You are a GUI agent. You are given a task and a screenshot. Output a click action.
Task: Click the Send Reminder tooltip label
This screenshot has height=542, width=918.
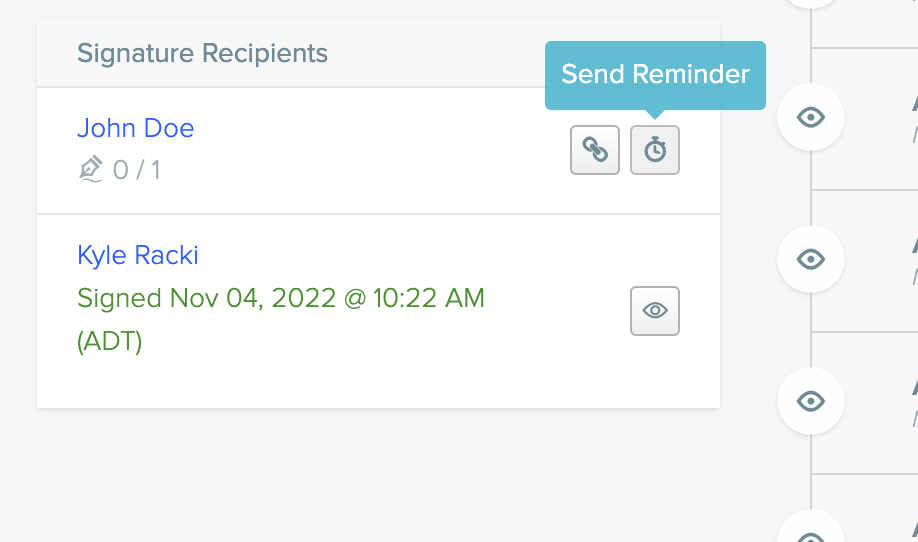(x=655, y=75)
